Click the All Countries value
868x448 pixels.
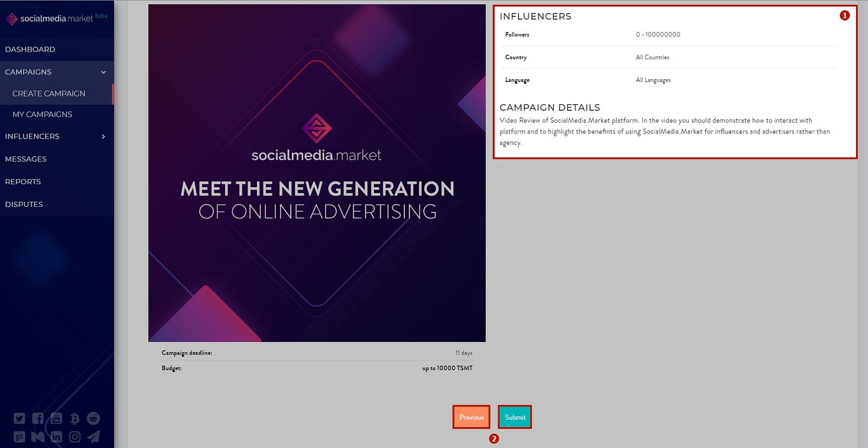[653, 57]
